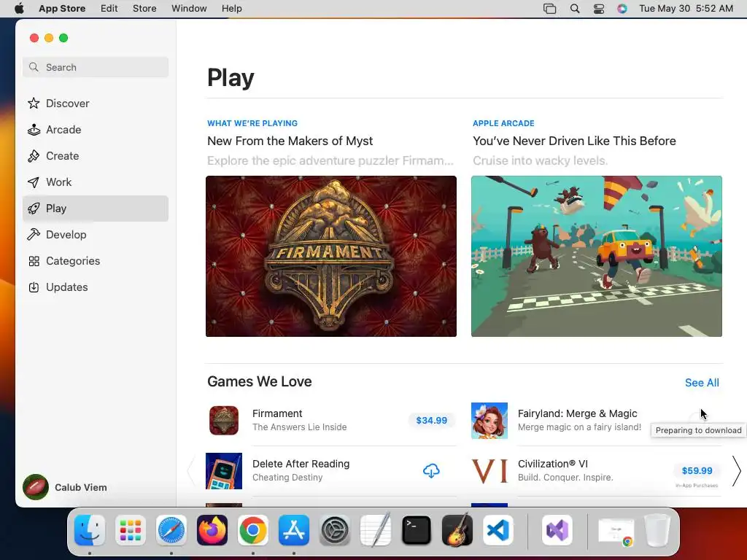
Task: Open the App Store menu
Action: click(x=62, y=9)
